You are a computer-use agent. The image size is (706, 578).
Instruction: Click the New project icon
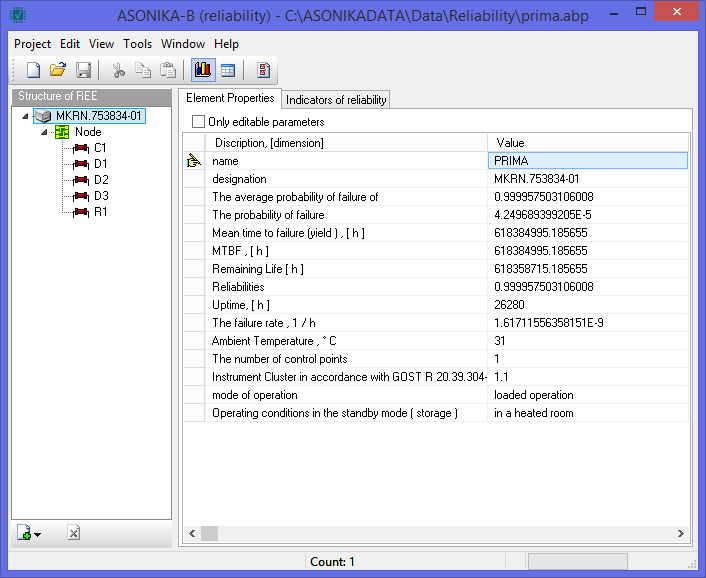click(x=33, y=70)
